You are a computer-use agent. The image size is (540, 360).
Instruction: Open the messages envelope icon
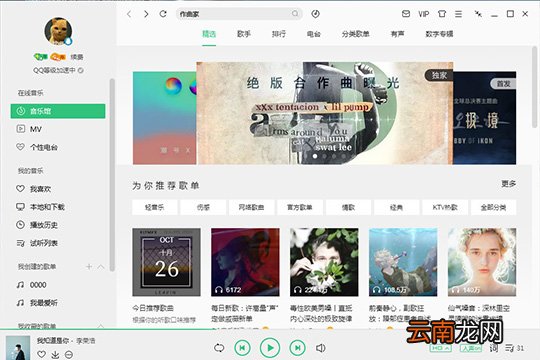pos(406,14)
